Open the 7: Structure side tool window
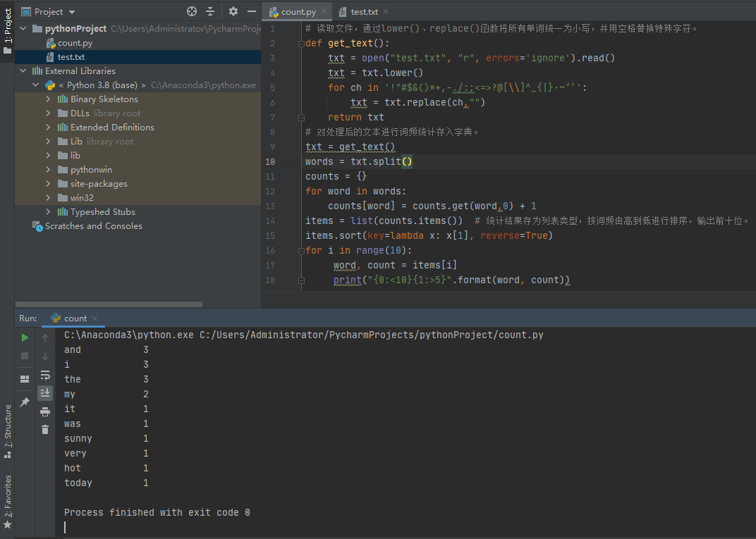756x539 pixels. click(x=7, y=431)
